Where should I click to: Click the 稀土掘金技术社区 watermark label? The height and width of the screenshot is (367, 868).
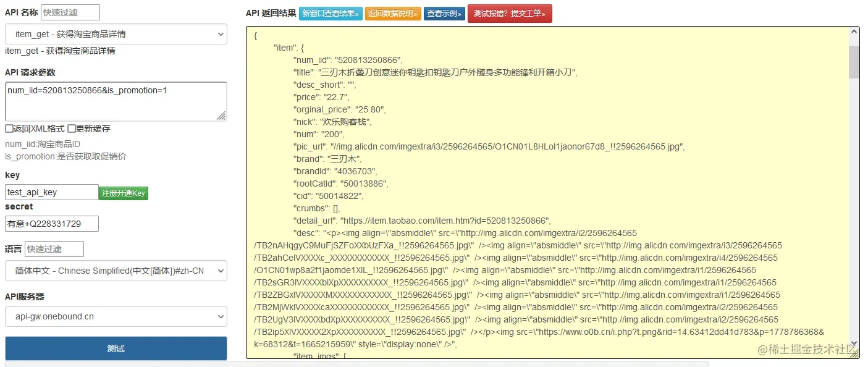(807, 350)
